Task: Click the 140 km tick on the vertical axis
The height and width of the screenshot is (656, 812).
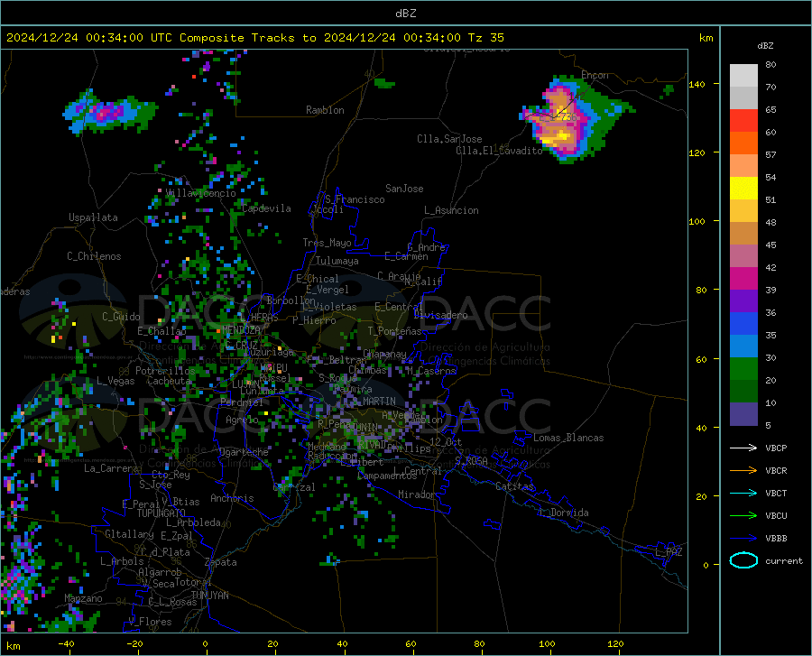Action: pyautogui.click(x=697, y=84)
